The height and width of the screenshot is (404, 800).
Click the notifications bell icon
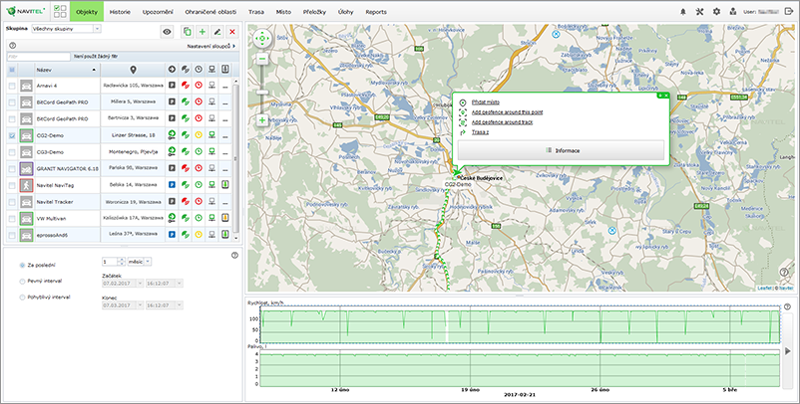[683, 11]
